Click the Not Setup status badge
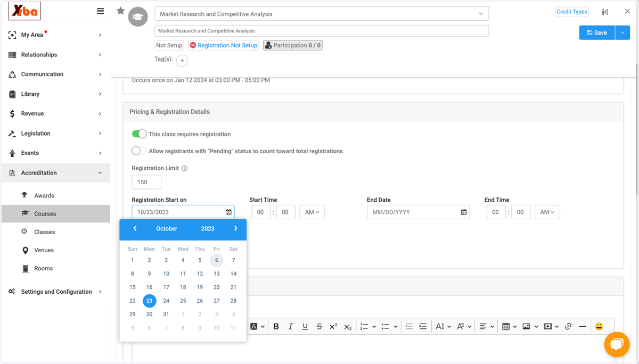This screenshot has height=364, width=639. point(169,45)
